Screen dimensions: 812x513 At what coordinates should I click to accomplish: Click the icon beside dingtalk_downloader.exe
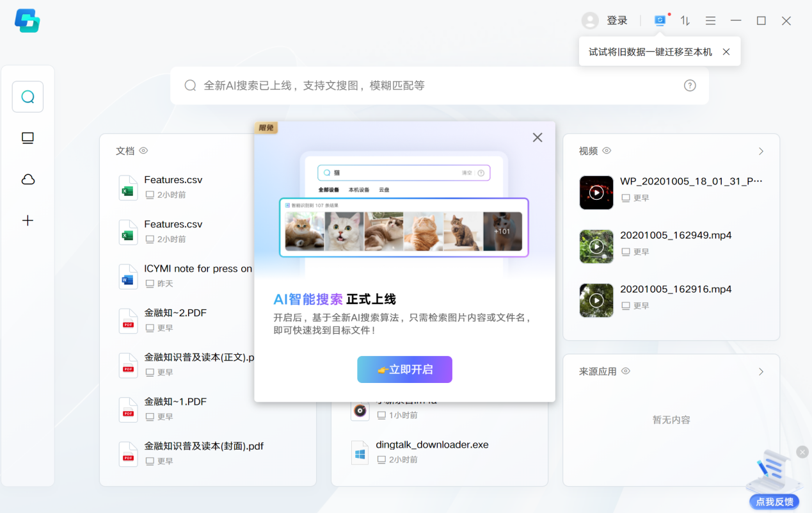360,452
